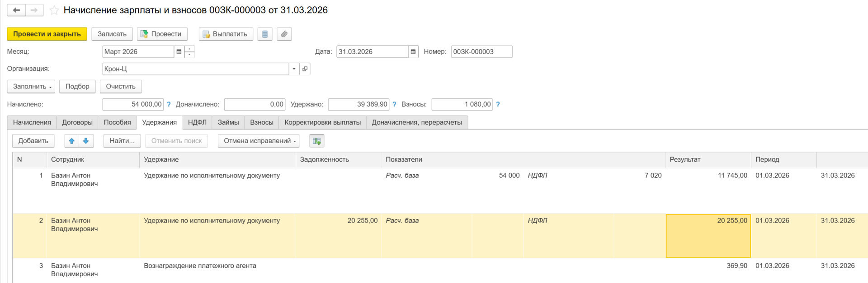Click the Организация field Крон-Ц
The width and height of the screenshot is (868, 283).
pyautogui.click(x=196, y=69)
